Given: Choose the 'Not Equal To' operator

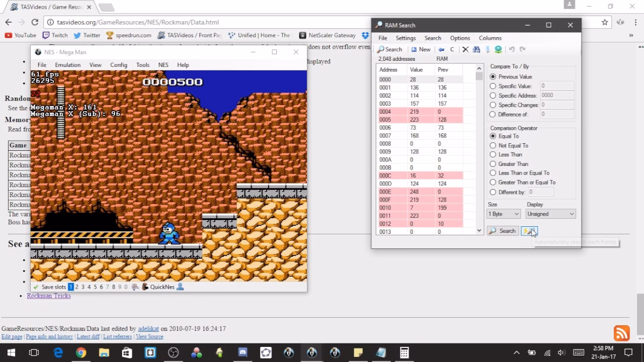Looking at the screenshot, I should (493, 146).
